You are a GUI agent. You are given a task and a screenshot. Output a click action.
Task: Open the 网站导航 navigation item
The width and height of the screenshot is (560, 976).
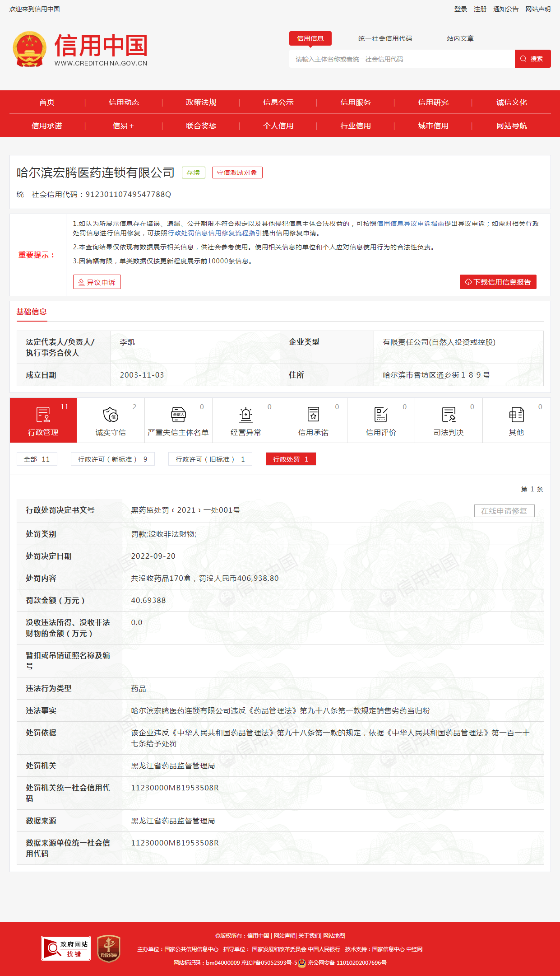click(512, 126)
